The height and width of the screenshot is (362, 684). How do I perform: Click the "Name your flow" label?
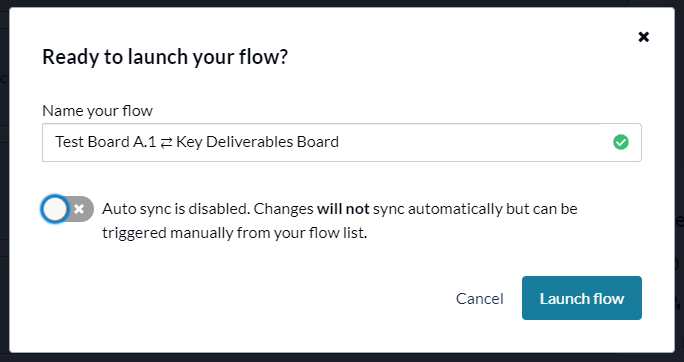97,111
